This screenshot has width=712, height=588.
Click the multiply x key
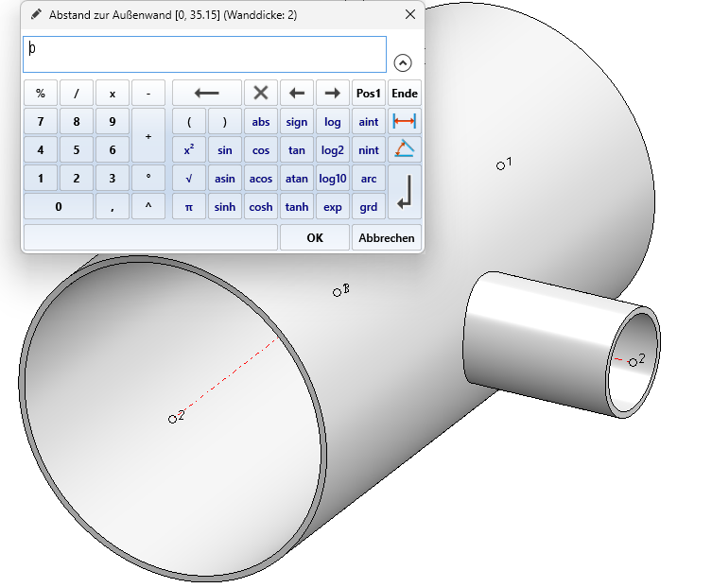point(113,93)
